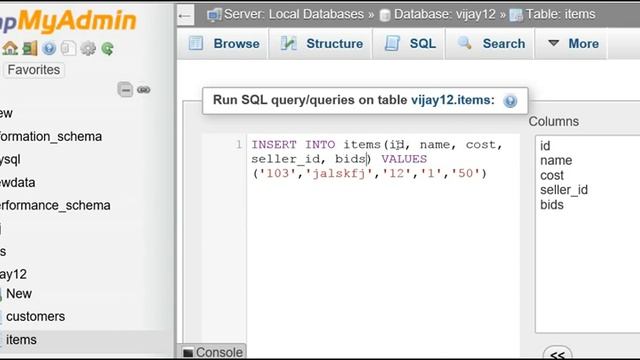Click vijay12.items link in query heading
640x360 pixels.
click(x=453, y=100)
